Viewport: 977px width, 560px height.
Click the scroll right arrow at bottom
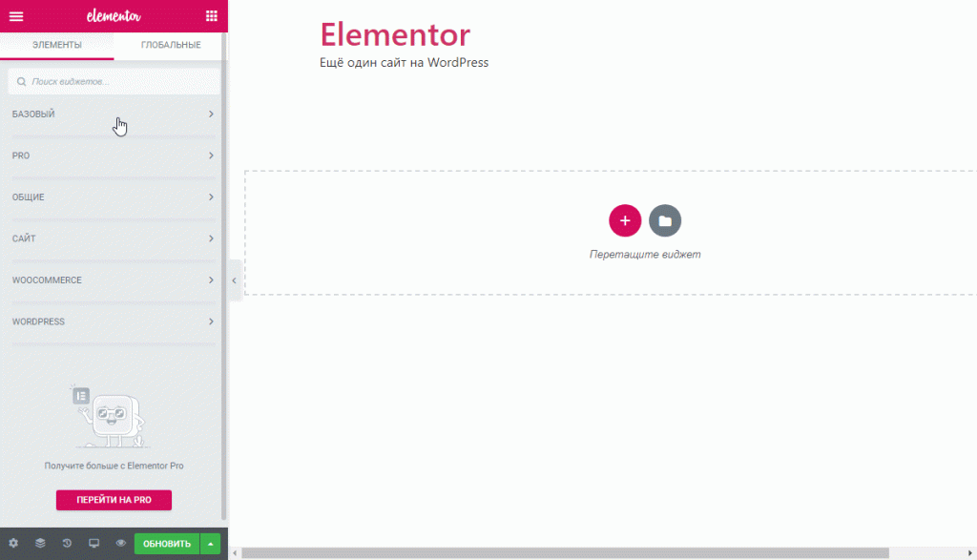click(970, 553)
